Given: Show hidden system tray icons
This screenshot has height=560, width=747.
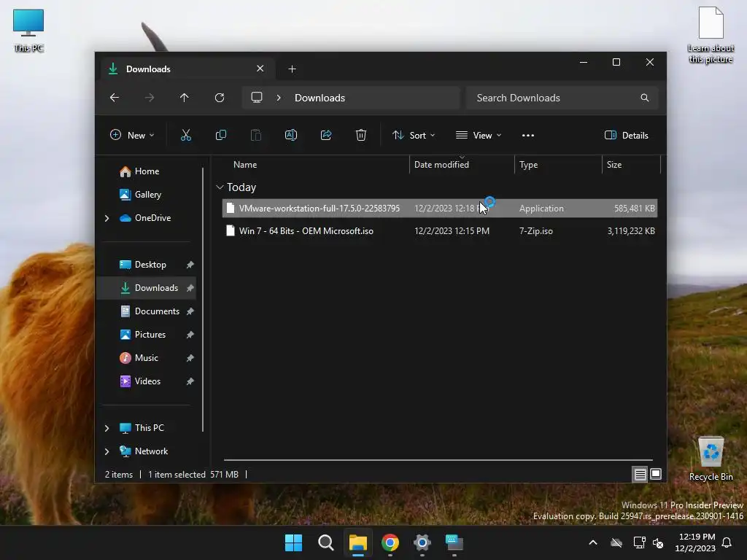Looking at the screenshot, I should (x=593, y=542).
